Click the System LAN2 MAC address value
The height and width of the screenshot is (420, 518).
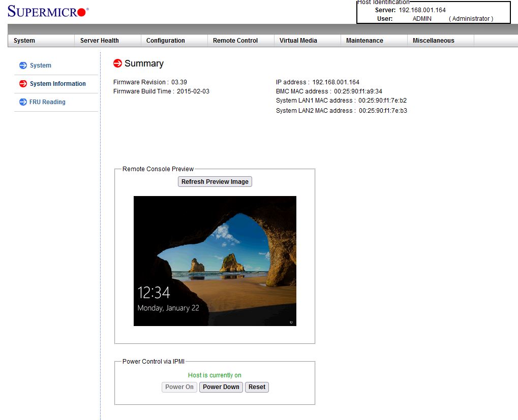click(x=383, y=111)
